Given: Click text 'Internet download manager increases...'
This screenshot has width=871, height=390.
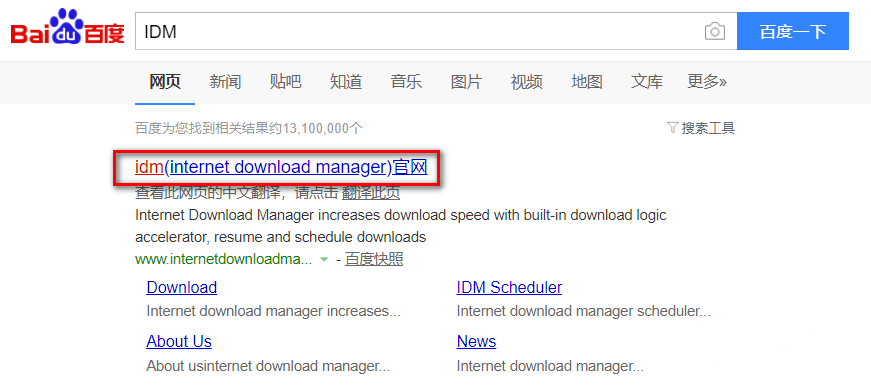Looking at the screenshot, I should [x=273, y=311].
